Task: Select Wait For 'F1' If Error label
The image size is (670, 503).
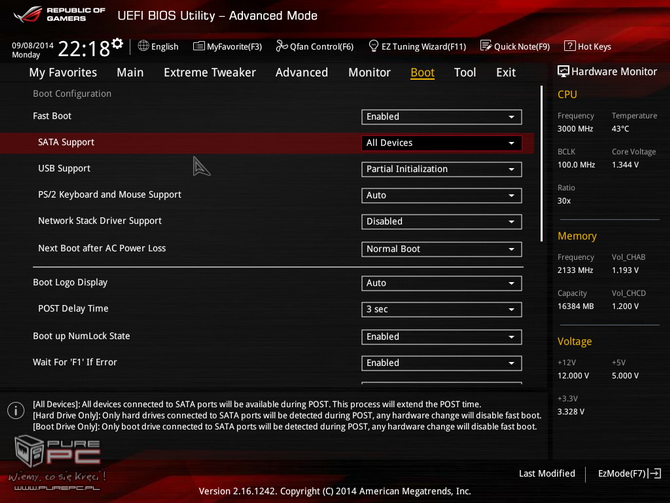Action: tap(75, 362)
